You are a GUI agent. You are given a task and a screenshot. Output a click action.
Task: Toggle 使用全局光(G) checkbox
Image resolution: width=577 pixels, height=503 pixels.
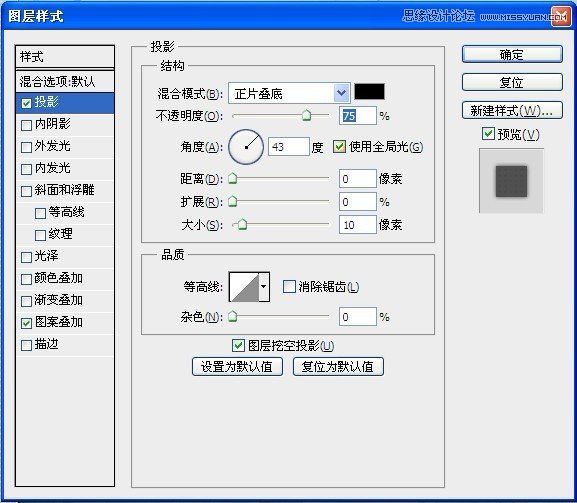click(x=339, y=146)
